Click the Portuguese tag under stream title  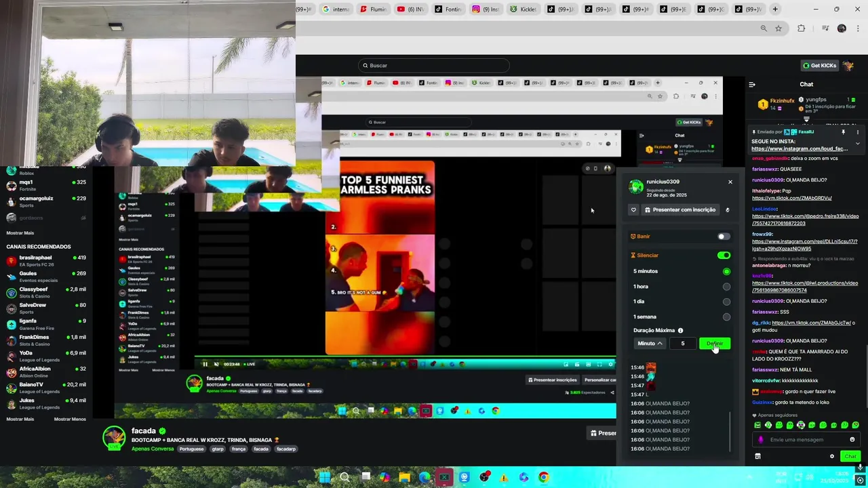191,449
